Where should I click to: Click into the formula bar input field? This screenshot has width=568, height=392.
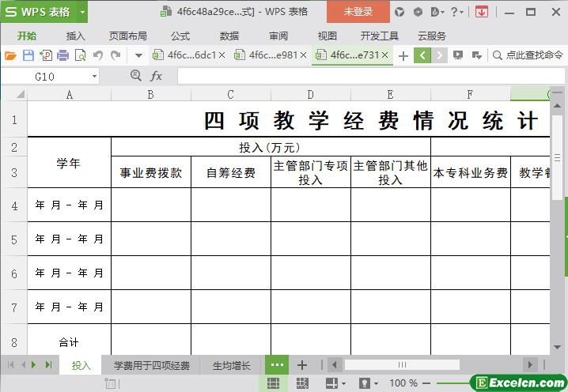click(364, 77)
